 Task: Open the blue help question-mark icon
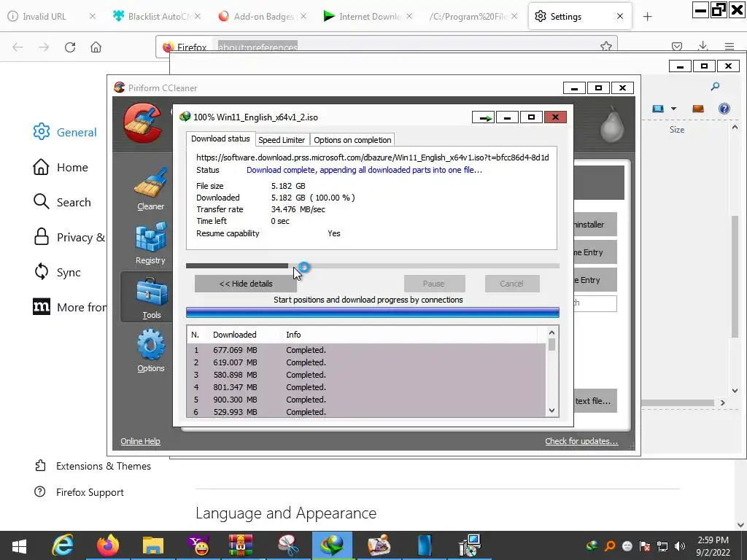[724, 109]
